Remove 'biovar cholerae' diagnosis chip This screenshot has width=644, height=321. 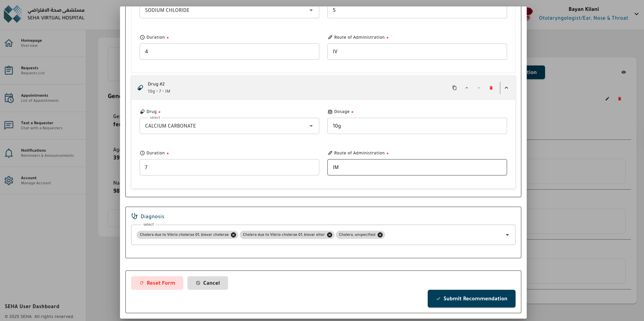[234, 235]
